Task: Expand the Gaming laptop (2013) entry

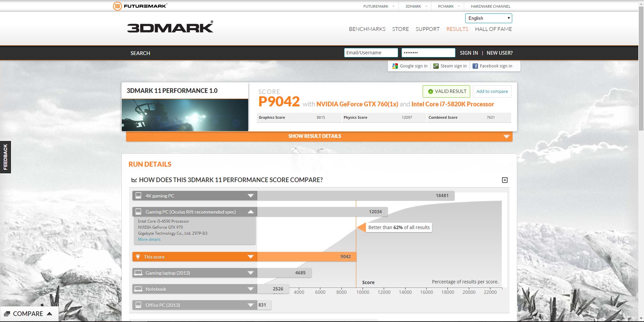Action: [250, 273]
